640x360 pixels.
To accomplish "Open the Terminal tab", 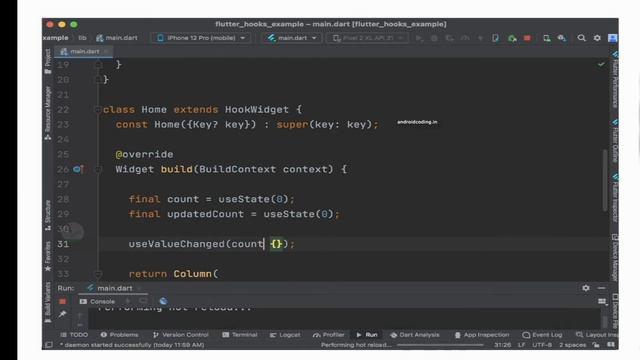I will pyautogui.click(x=240, y=335).
